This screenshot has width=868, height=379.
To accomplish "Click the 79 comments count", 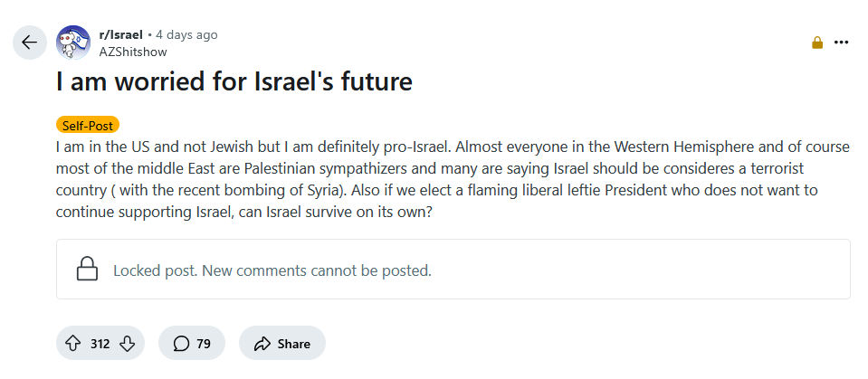I will (204, 344).
